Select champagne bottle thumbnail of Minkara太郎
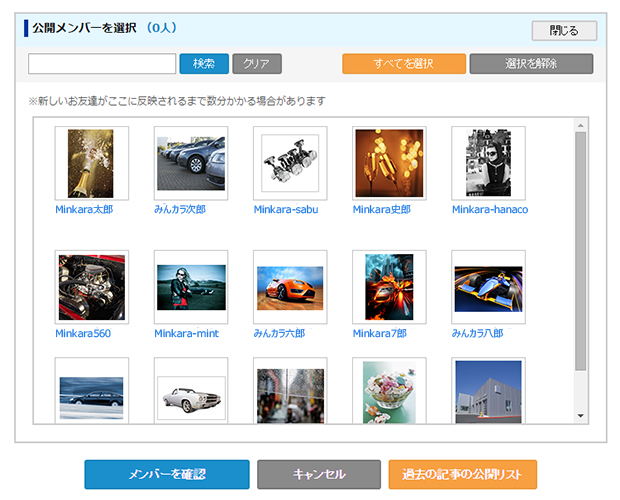This screenshot has height=500, width=620. pyautogui.click(x=92, y=163)
